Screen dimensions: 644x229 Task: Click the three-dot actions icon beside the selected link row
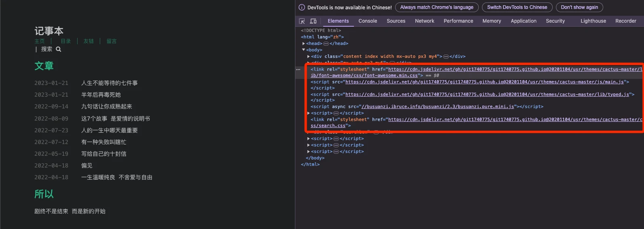pos(299,70)
